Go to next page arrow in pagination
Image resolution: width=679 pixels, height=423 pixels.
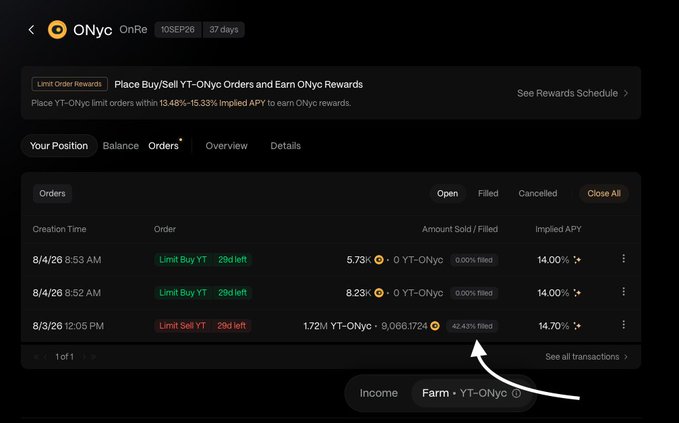(84, 357)
